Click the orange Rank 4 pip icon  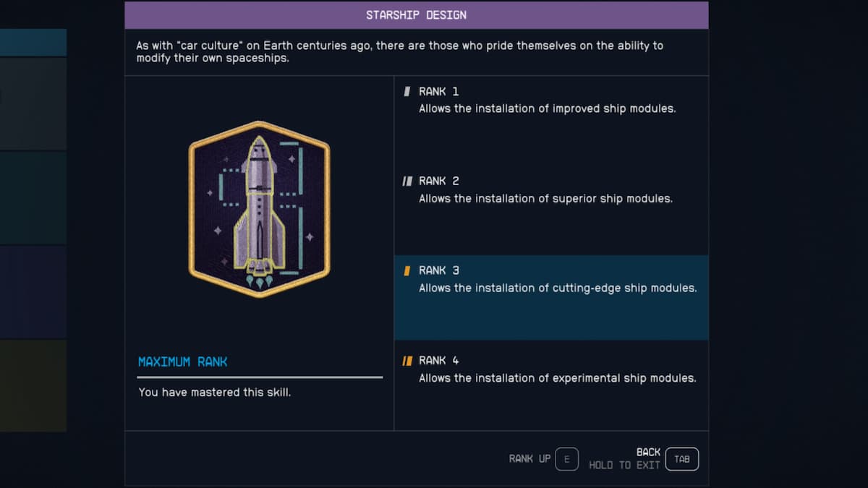[407, 359]
